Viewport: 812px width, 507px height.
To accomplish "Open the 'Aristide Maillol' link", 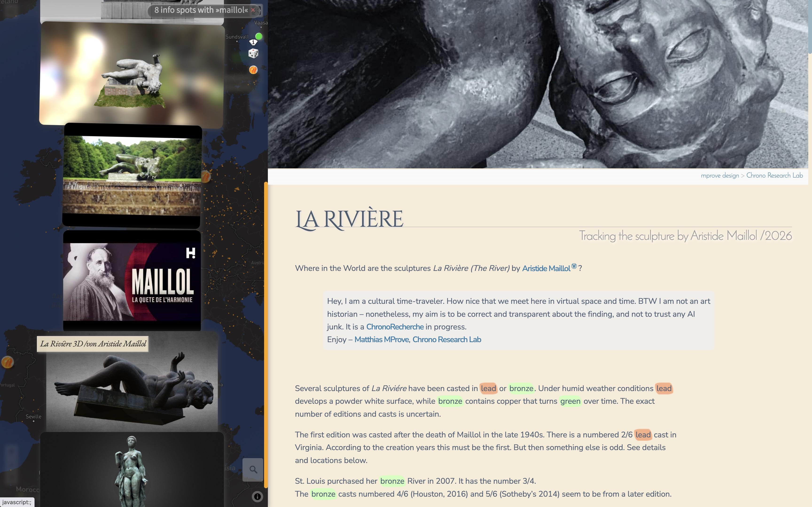I will pos(546,269).
